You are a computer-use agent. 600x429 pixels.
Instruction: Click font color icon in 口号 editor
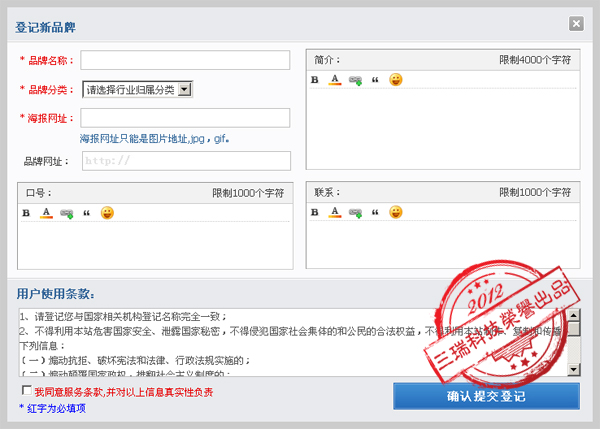[46, 213]
